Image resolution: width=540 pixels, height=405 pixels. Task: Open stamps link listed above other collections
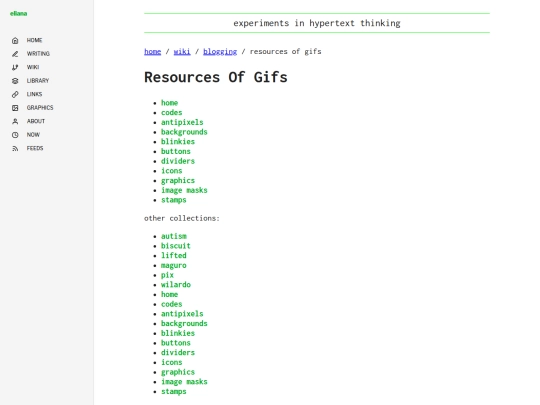[x=174, y=200]
